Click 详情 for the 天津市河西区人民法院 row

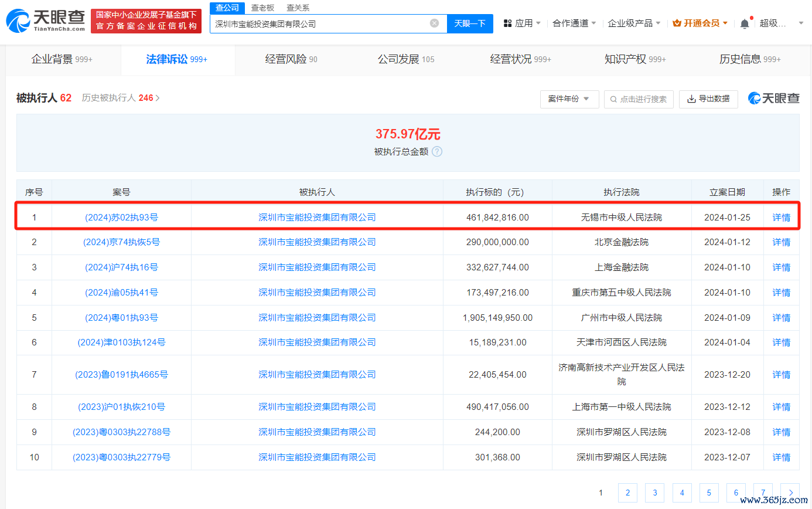(781, 342)
